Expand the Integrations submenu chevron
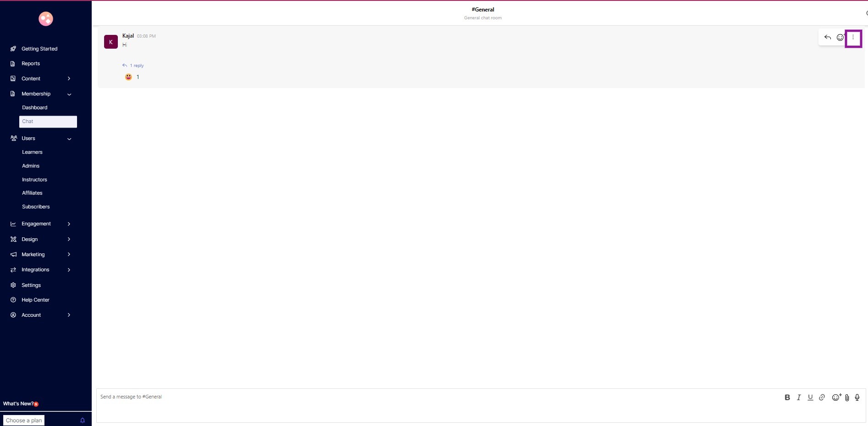 point(69,270)
